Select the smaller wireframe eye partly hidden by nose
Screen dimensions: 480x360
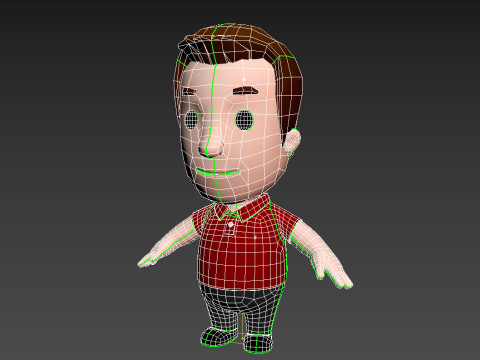tap(191, 119)
